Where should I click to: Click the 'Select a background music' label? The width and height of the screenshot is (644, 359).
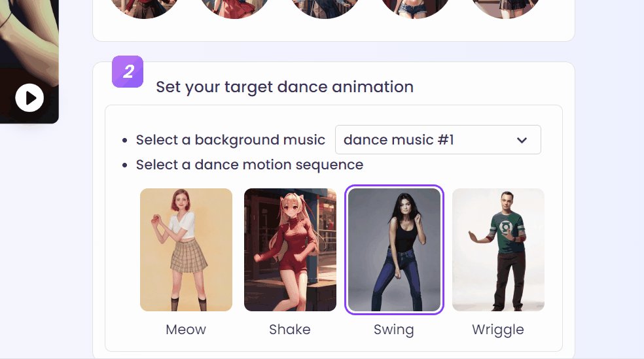tap(230, 140)
